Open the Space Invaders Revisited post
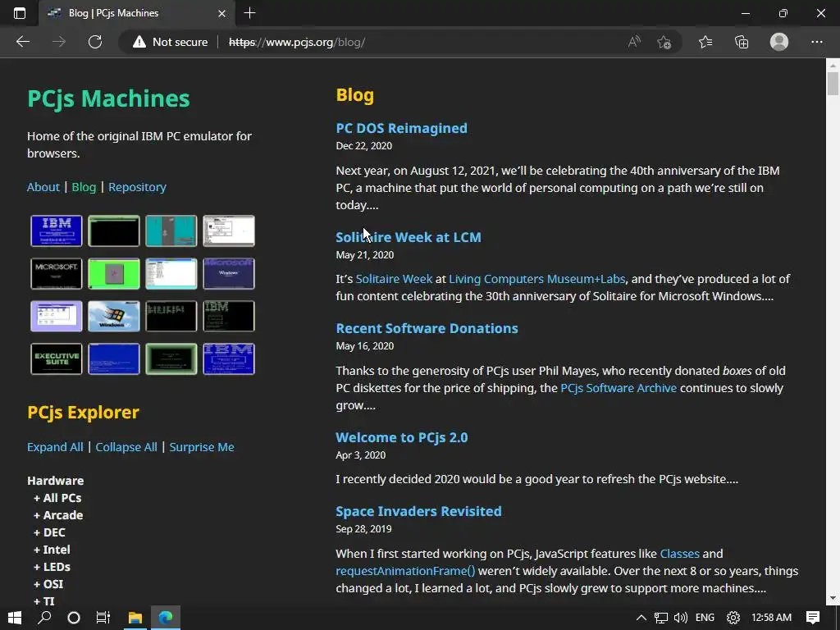Viewport: 840px width, 630px height. (418, 511)
